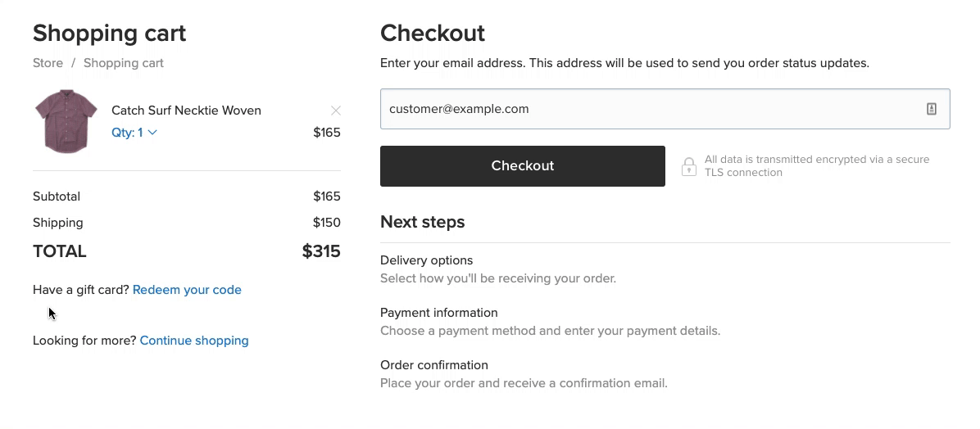
Task: Remove Catch Surf Necktie Woven from cart
Action: click(335, 111)
